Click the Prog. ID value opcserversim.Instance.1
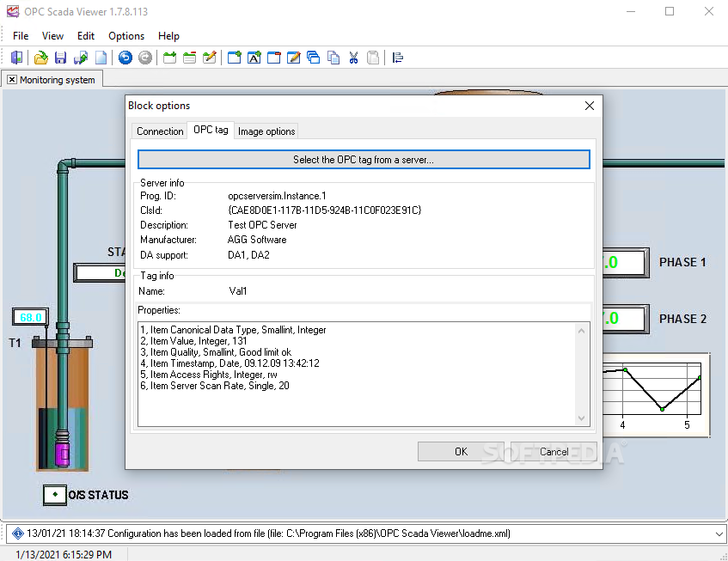The image size is (728, 561). coord(277,196)
